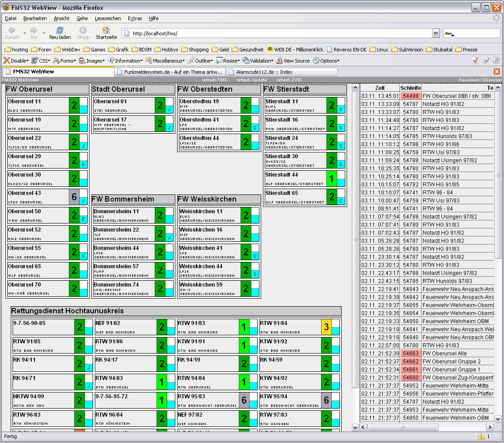Image resolution: width=504 pixels, height=443 pixels.
Task: Open the Lesezeichen menu
Action: click(x=108, y=18)
